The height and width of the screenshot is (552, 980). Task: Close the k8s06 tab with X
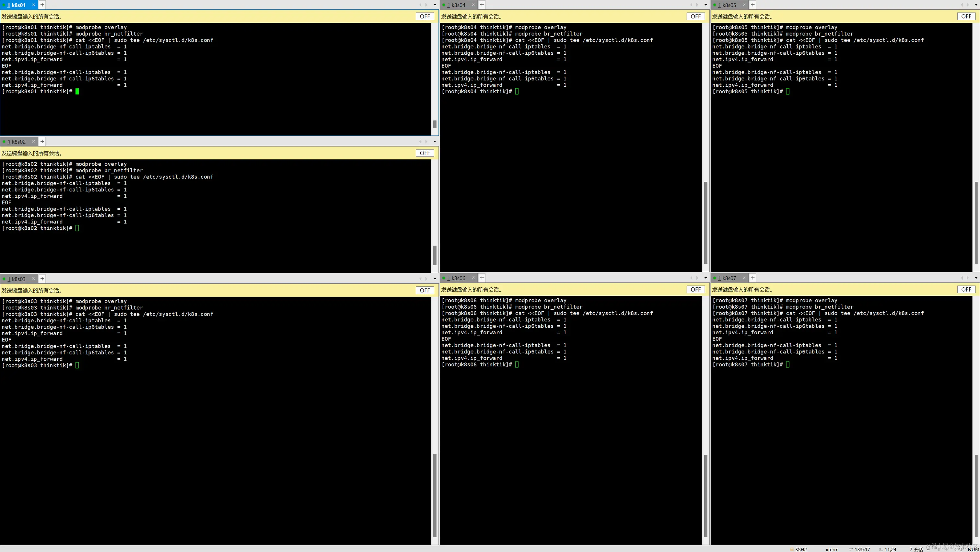pyautogui.click(x=473, y=278)
